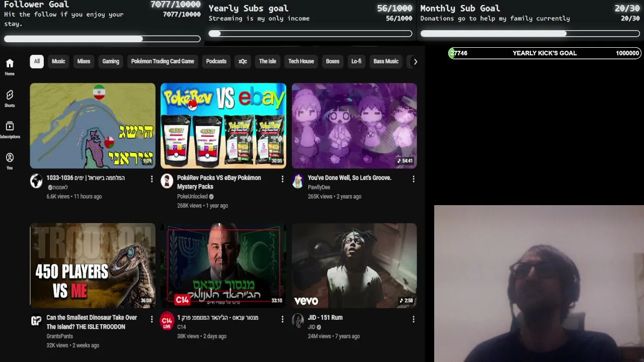Click '268K views • 1 year ago' text
644x362 pixels.
tap(202, 206)
